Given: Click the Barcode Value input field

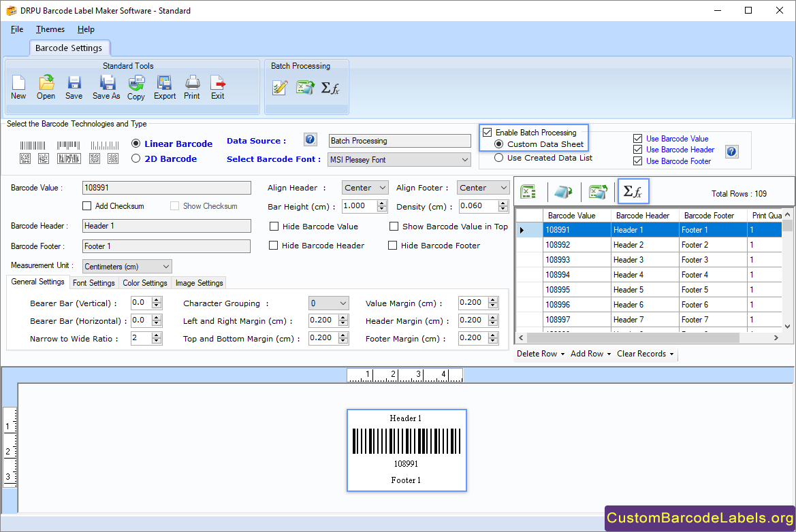Looking at the screenshot, I should (167, 188).
